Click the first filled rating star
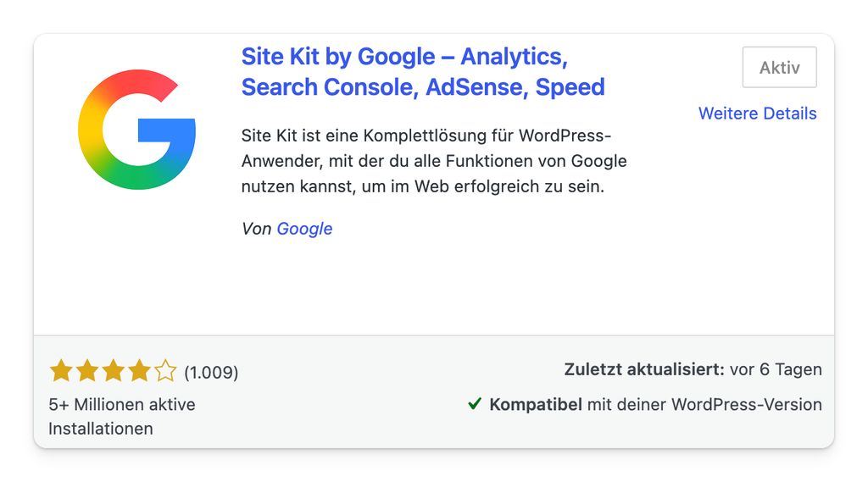 61,371
